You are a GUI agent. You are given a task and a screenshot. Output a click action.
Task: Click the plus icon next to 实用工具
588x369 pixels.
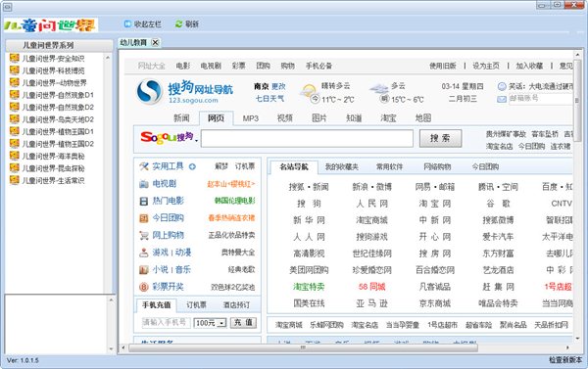point(192,166)
